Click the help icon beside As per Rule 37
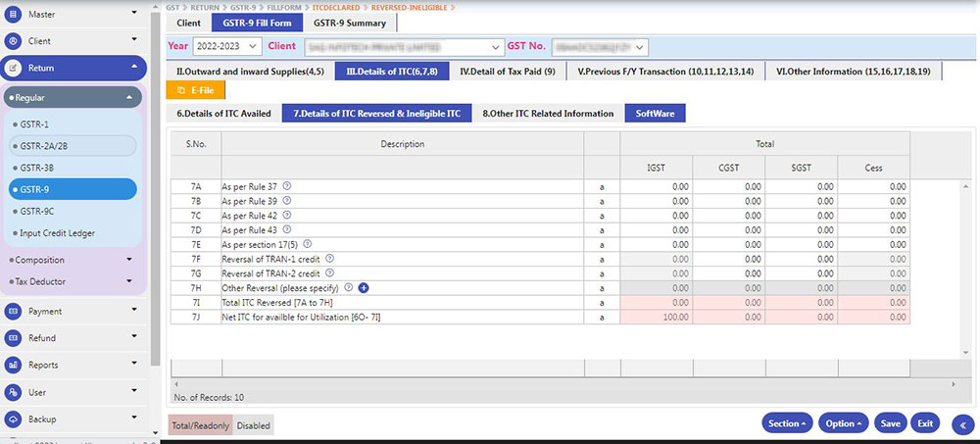This screenshot has height=444, width=980. (287, 186)
